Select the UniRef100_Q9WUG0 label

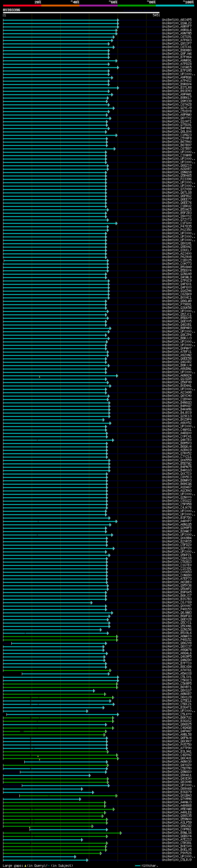(177, 772)
